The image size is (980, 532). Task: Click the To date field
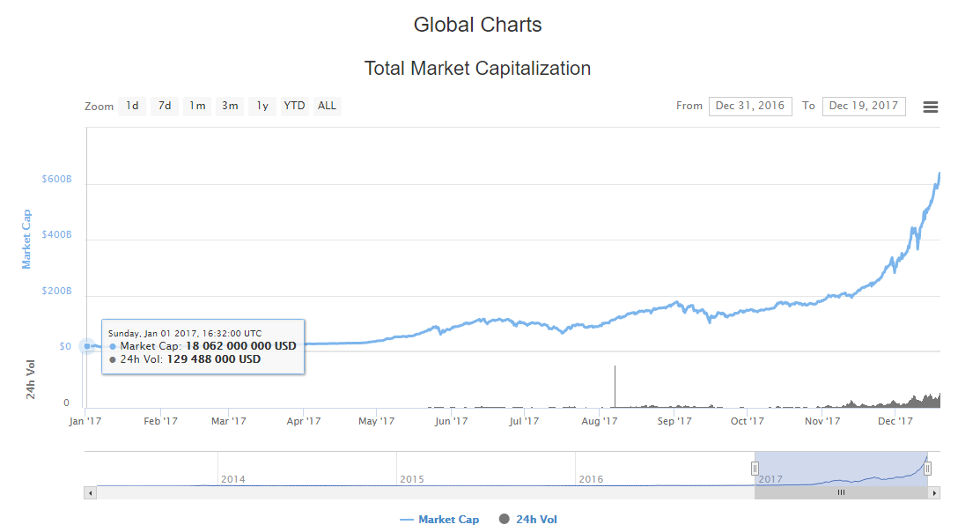(863, 106)
